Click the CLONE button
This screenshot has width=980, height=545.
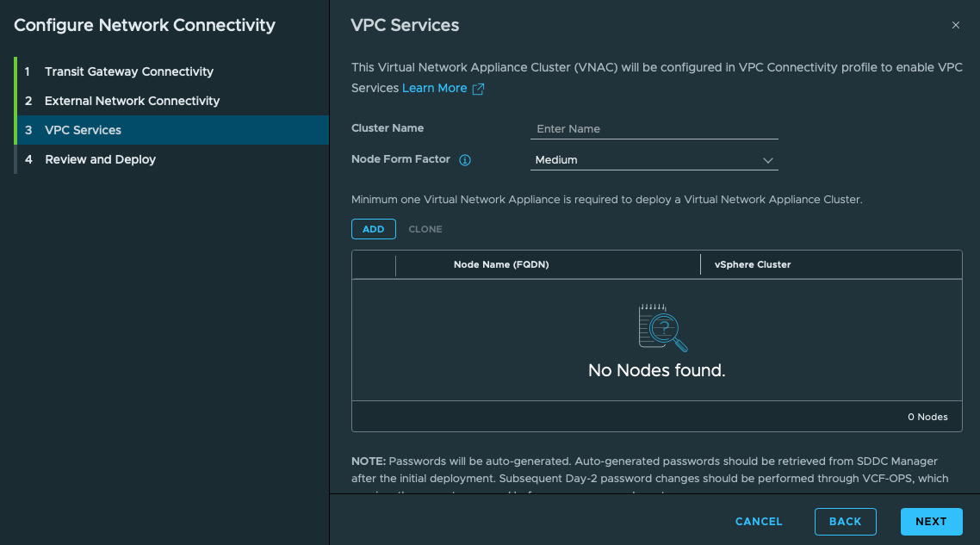click(x=425, y=229)
